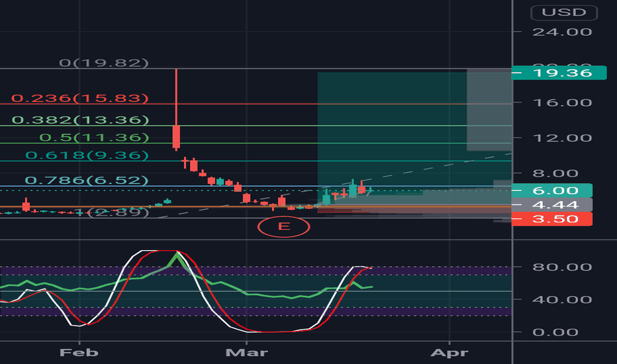The height and width of the screenshot is (364, 617).
Task: Click the 0.00 oscillator axis value
Action: point(555,332)
